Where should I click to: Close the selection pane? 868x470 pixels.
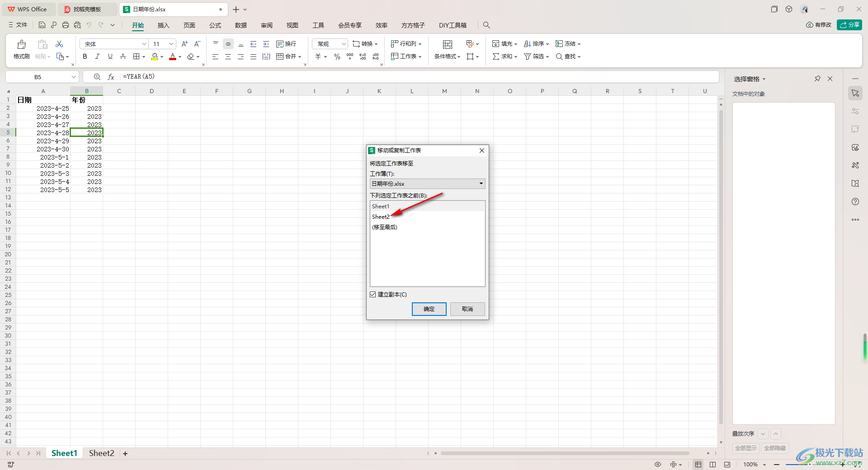830,79
